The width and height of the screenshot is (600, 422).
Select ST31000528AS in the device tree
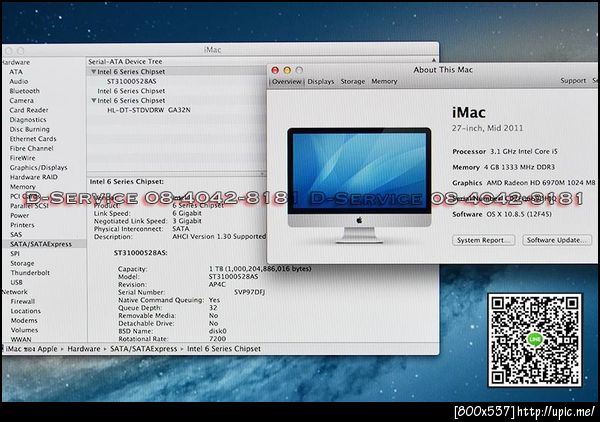coord(131,81)
